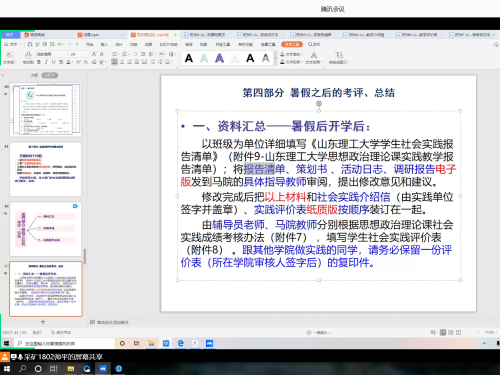
Task: Click the orange Text Tools tab button
Action: (292, 44)
